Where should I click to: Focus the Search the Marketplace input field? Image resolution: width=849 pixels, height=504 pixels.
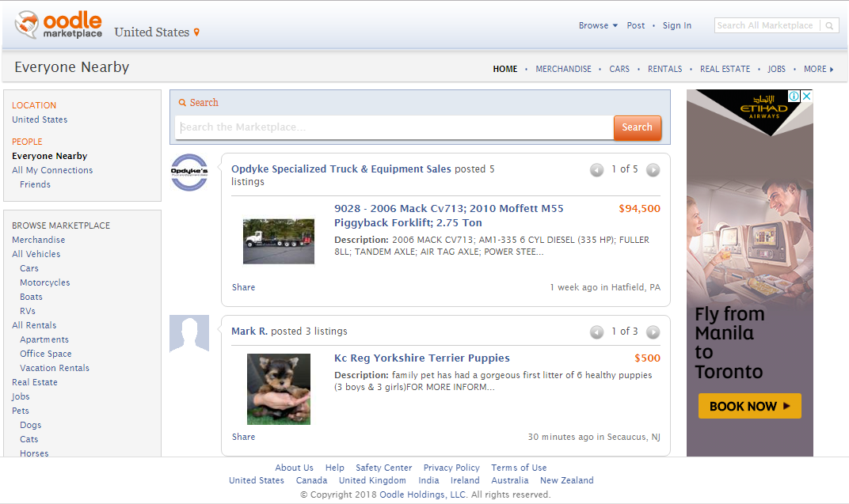394,127
